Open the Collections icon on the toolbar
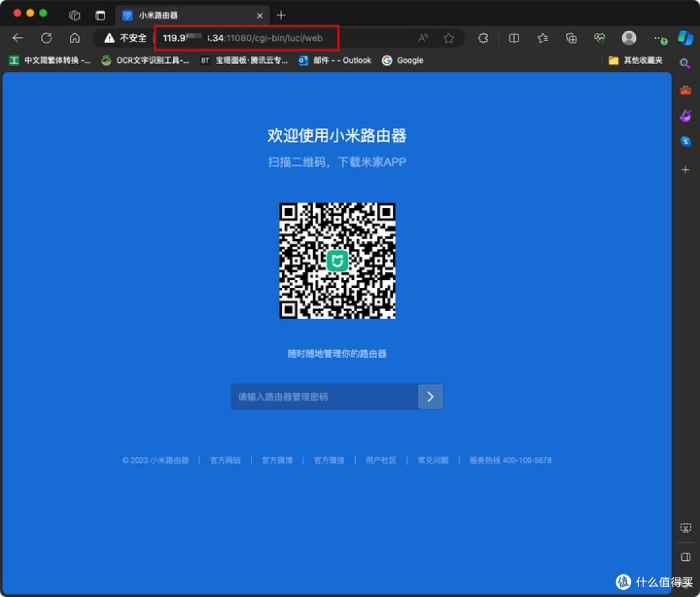Screen dimensions: 700x597 click(x=571, y=38)
